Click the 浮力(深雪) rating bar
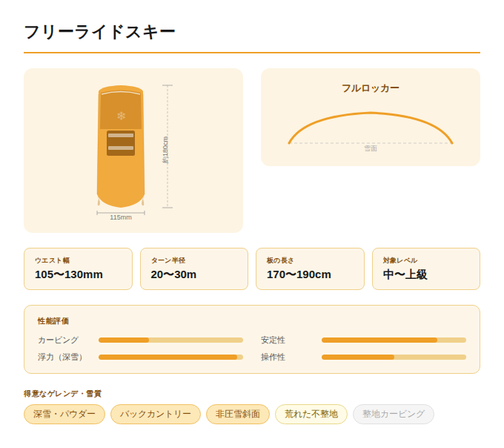 pos(170,358)
